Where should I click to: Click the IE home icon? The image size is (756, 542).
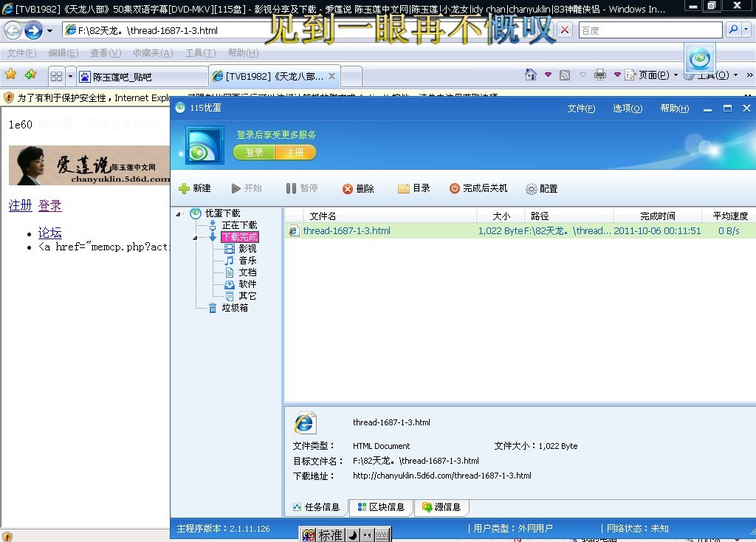coord(531,75)
